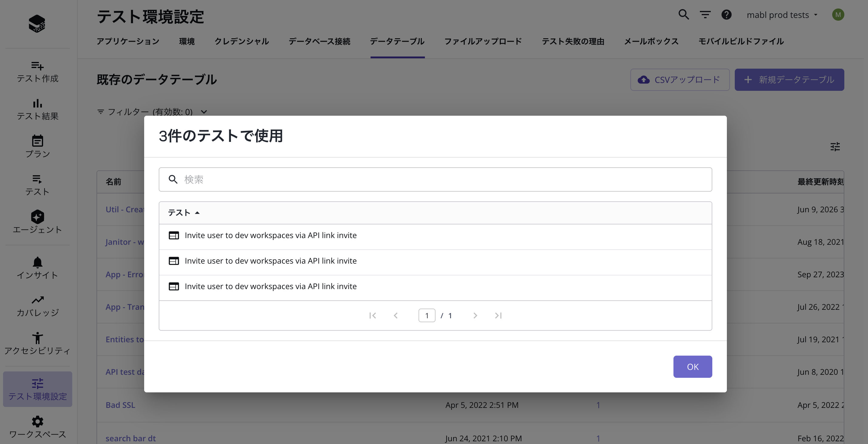This screenshot has width=868, height=444.
Task: Select テスト環境設定 in the sidebar
Action: (37, 389)
